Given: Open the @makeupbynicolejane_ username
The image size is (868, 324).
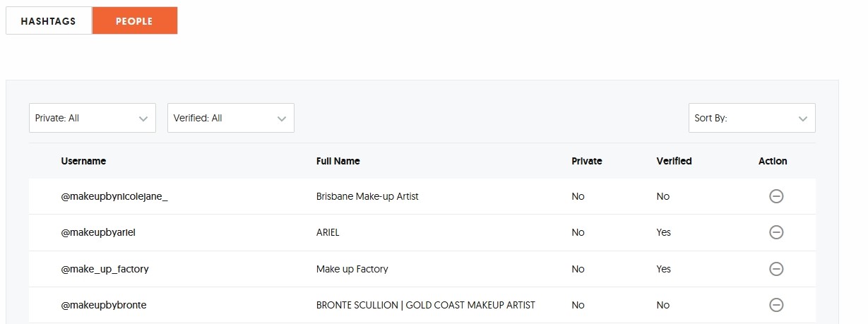Looking at the screenshot, I should click(x=114, y=196).
